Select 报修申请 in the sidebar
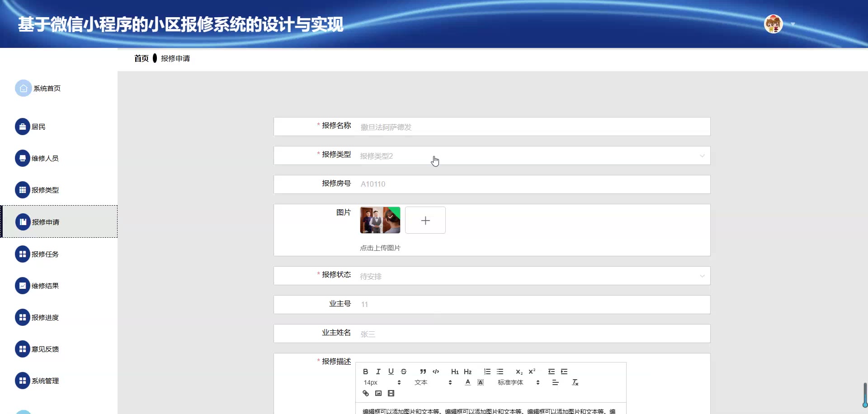Screen dimensions: 868x414 pos(59,221)
